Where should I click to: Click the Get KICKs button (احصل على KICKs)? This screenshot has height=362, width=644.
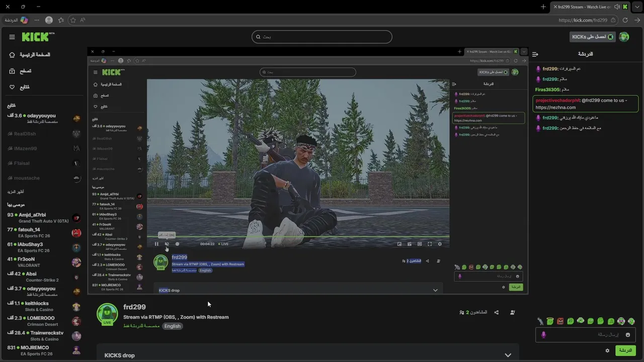pos(592,37)
